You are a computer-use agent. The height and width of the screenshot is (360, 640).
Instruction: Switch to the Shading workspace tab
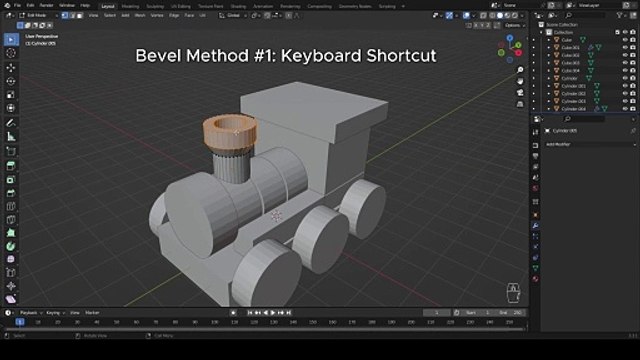click(x=238, y=6)
